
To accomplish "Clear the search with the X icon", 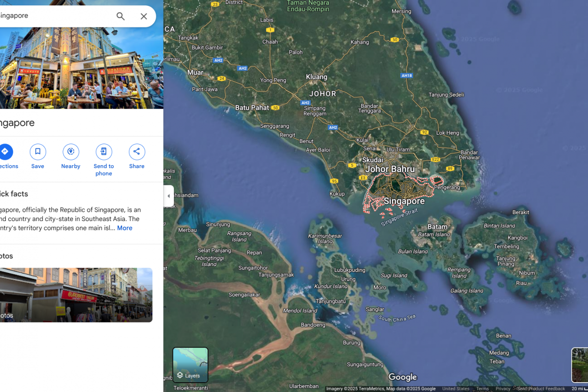I will click(144, 16).
